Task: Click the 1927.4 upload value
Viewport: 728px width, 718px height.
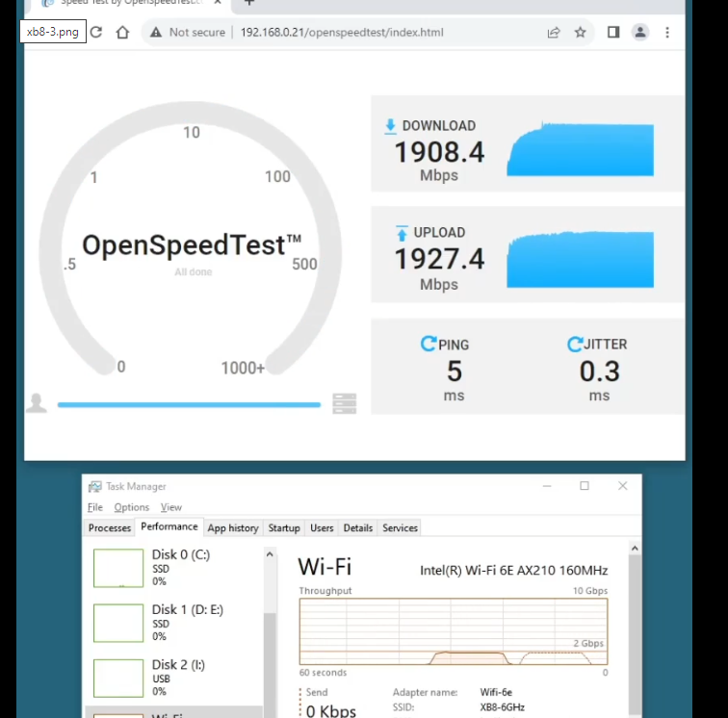Action: (439, 259)
